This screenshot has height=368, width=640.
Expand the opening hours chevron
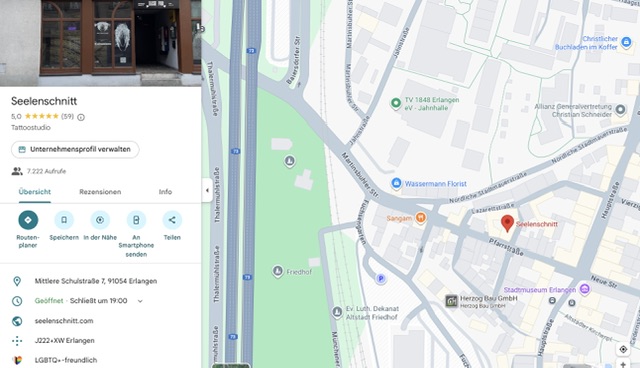140,301
